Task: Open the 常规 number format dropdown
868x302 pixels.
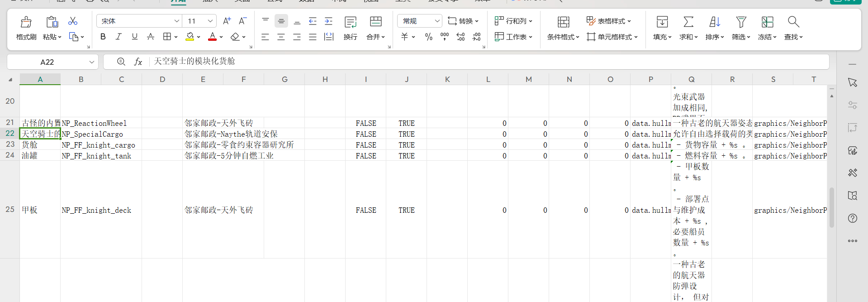Action: click(437, 21)
